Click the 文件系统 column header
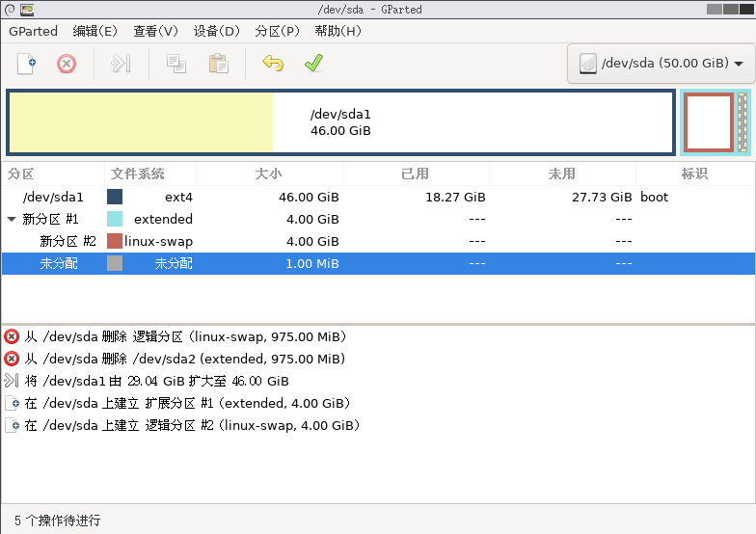 (x=150, y=174)
